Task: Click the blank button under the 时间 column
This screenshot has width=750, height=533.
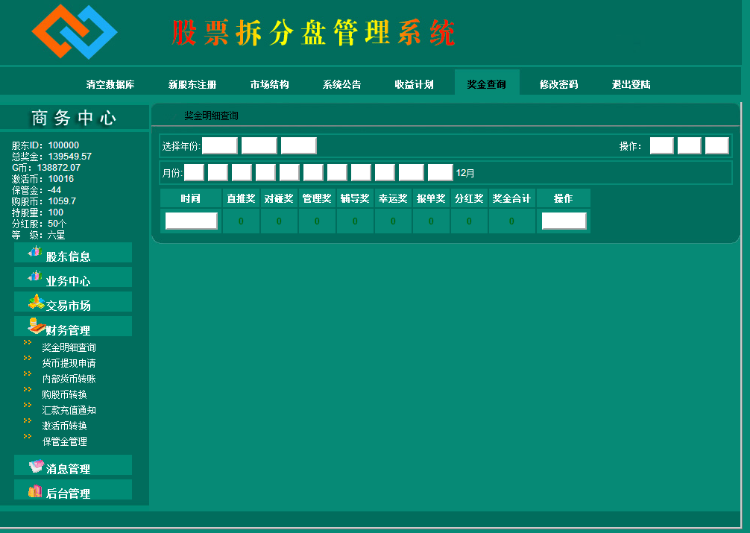Action: coord(191,221)
